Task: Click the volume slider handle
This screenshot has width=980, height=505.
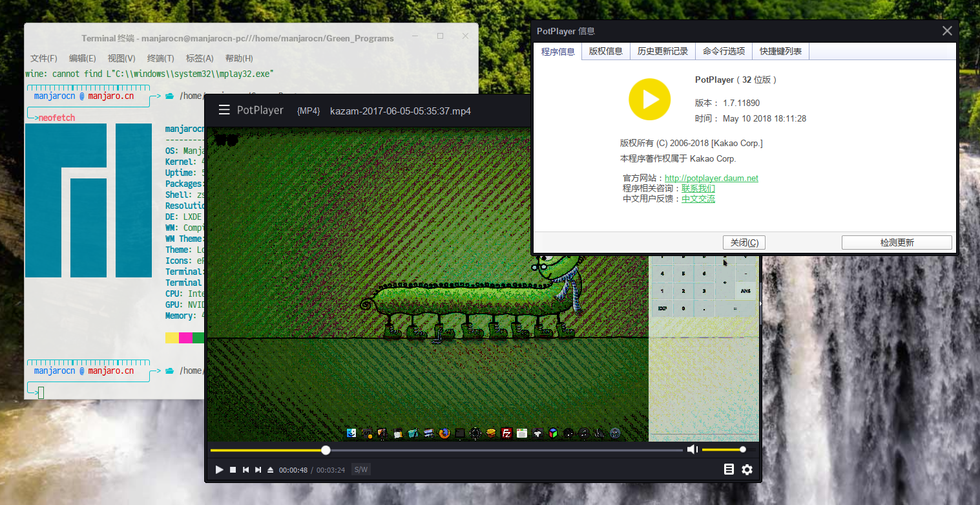Action: 743,449
